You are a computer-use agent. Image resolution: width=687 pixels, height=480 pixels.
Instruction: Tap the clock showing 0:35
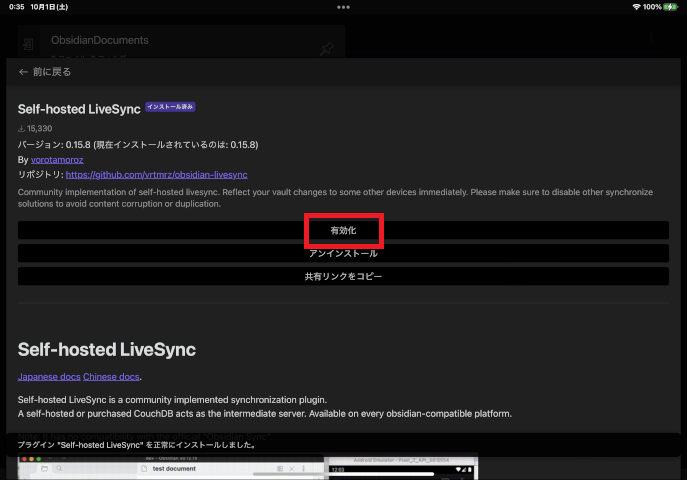pos(17,7)
